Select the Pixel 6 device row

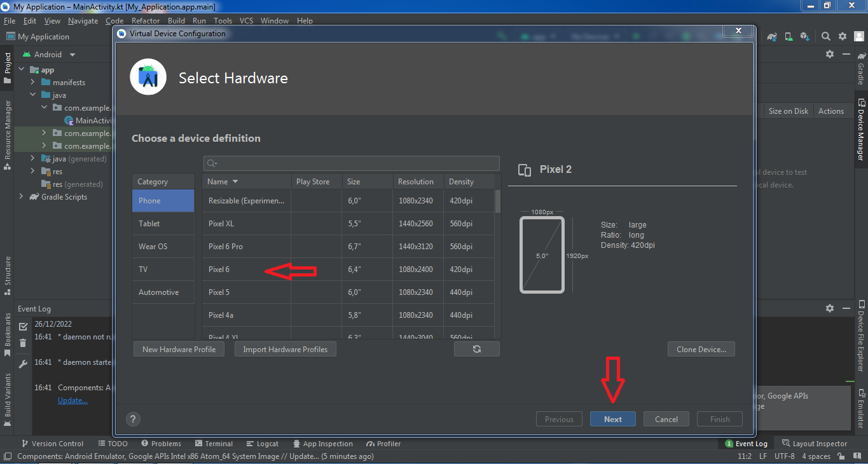[348, 270]
